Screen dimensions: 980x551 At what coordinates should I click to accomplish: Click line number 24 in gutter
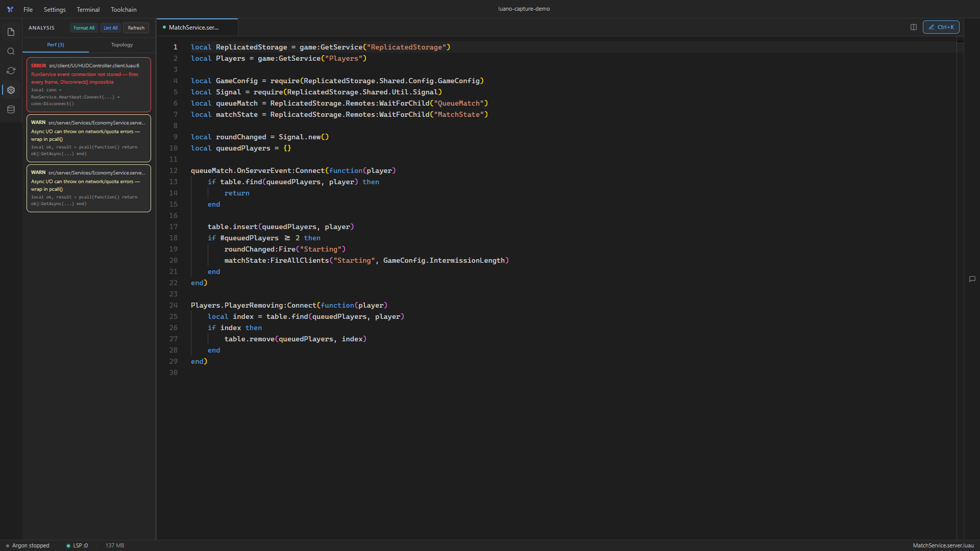point(174,305)
